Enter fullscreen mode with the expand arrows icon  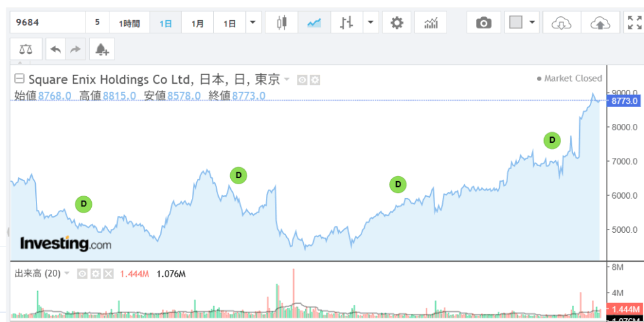click(x=634, y=23)
